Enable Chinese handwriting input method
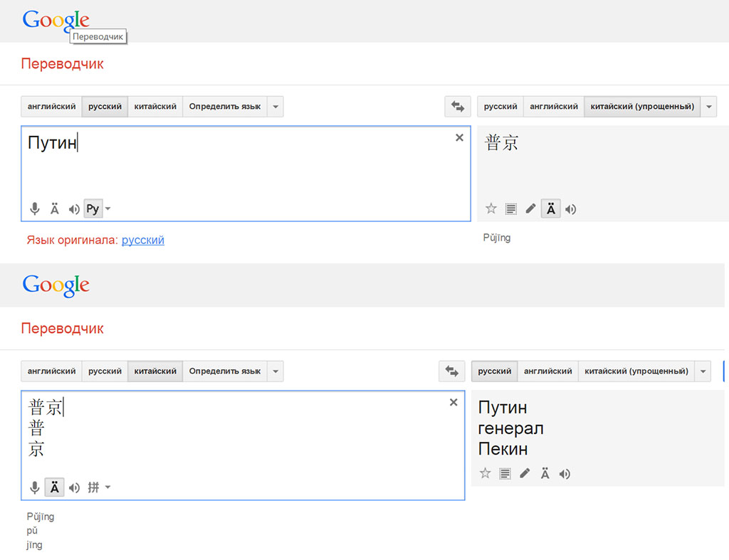The image size is (729, 560). point(93,487)
